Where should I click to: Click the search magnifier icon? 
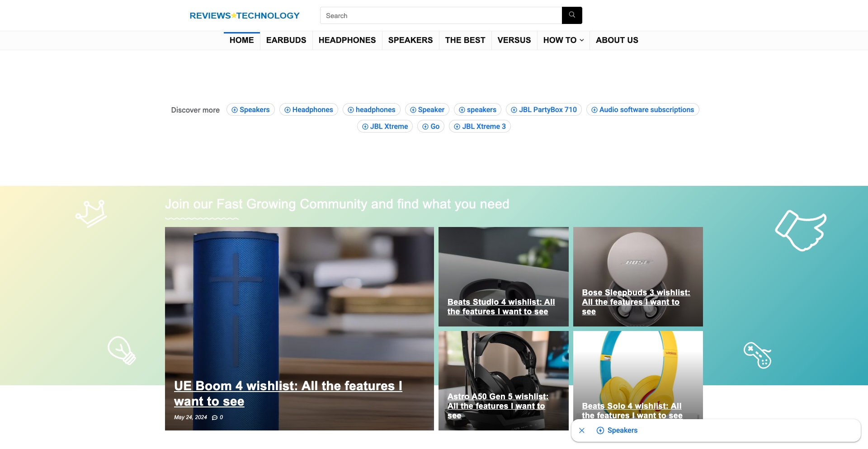(571, 15)
